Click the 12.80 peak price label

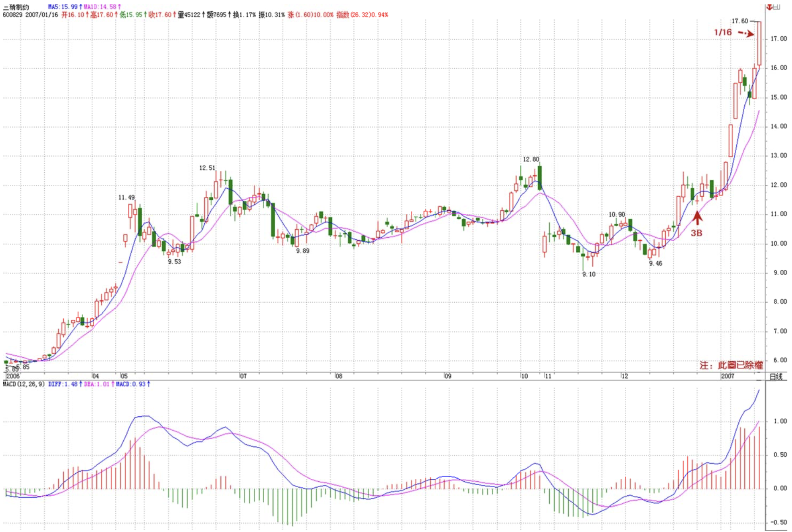[x=531, y=159]
